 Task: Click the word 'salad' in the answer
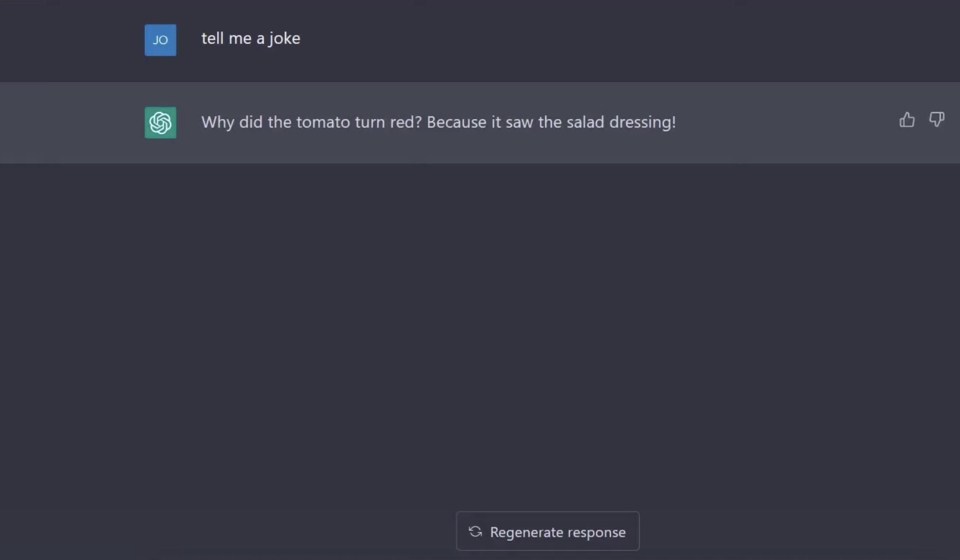(x=585, y=122)
